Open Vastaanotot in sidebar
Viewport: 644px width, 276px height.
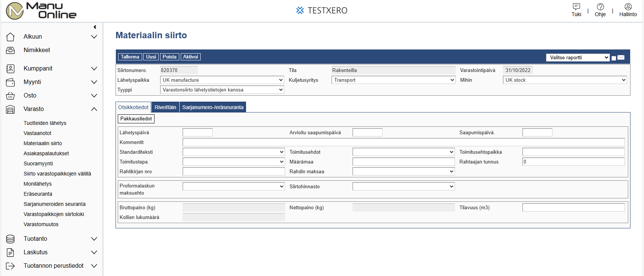point(38,133)
